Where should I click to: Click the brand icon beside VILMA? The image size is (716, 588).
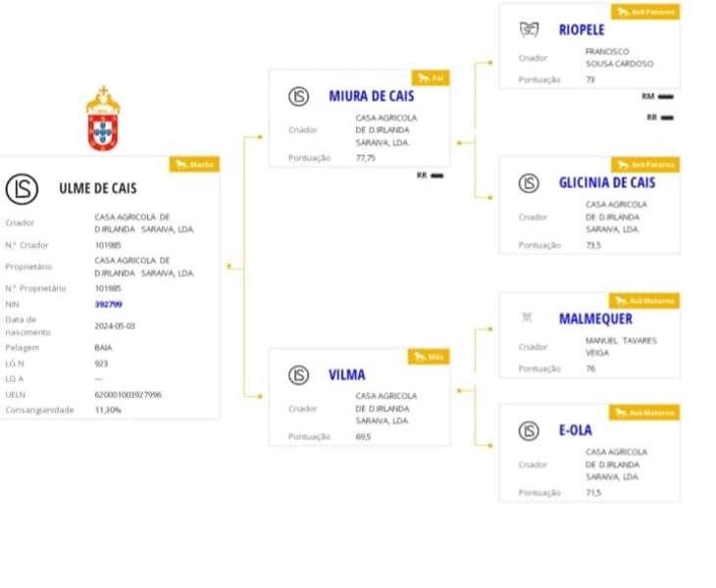pyautogui.click(x=298, y=375)
